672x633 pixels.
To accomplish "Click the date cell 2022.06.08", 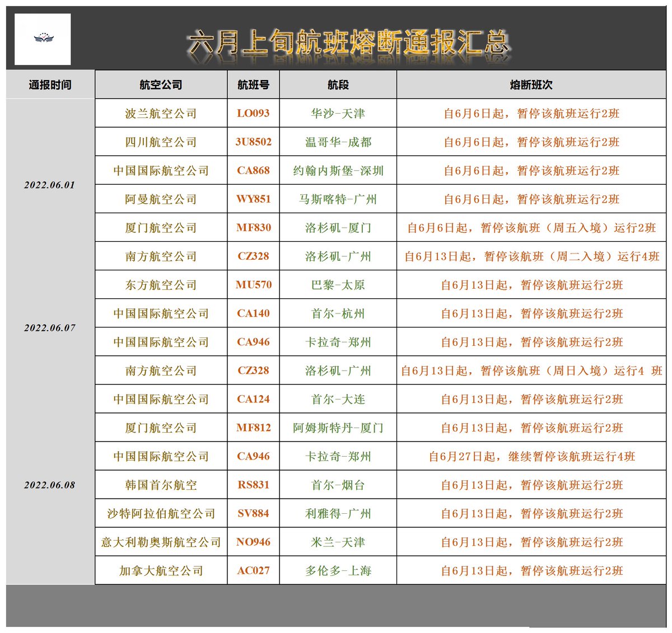I will click(49, 485).
